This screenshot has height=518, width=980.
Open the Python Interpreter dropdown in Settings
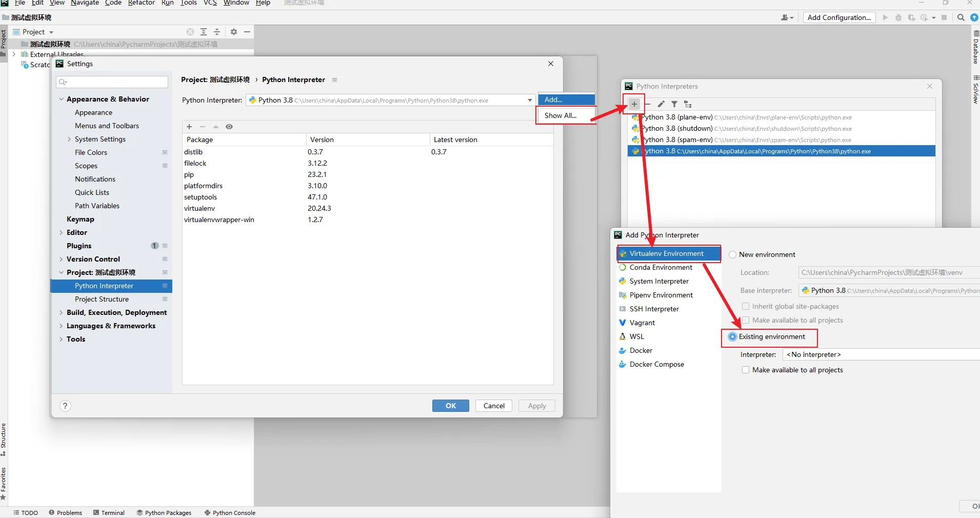pyautogui.click(x=530, y=100)
